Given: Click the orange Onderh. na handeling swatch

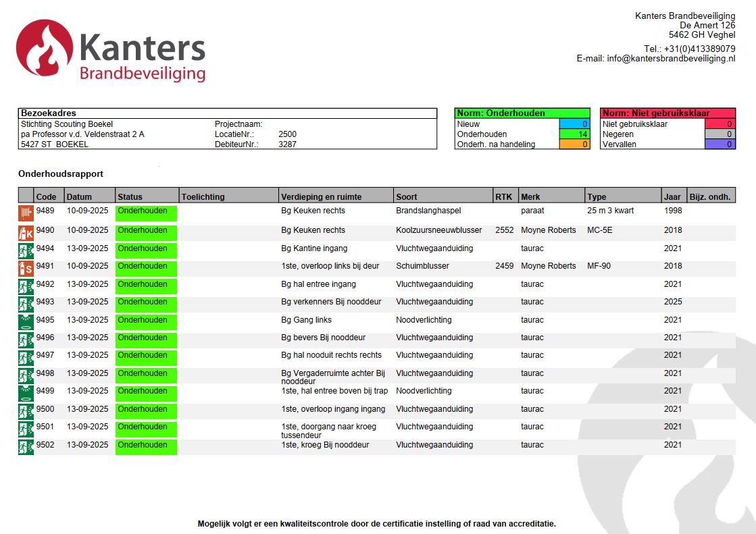Looking at the screenshot, I should pyautogui.click(x=575, y=144).
